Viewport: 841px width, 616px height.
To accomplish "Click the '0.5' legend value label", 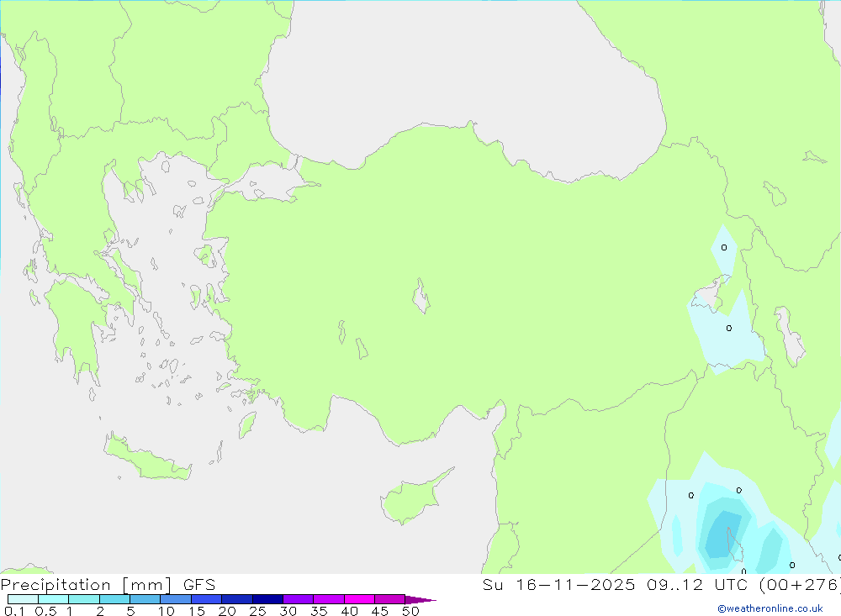I will [45, 611].
